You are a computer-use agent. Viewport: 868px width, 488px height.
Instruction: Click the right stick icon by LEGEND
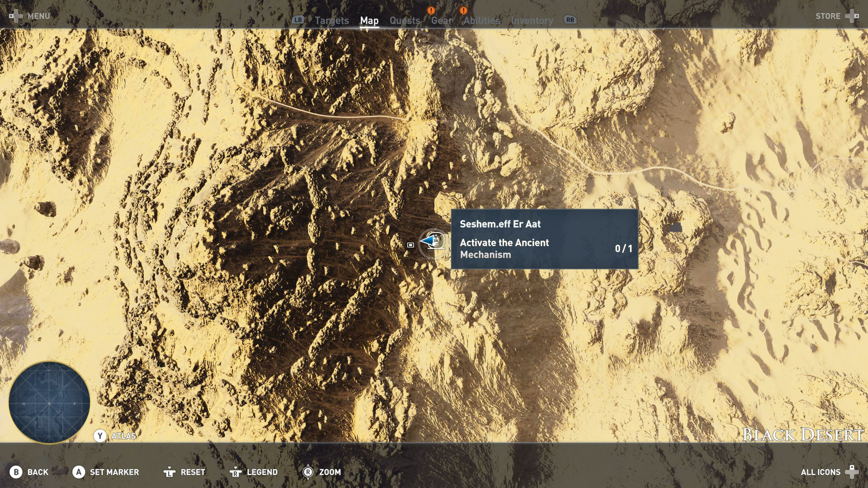pyautogui.click(x=235, y=472)
